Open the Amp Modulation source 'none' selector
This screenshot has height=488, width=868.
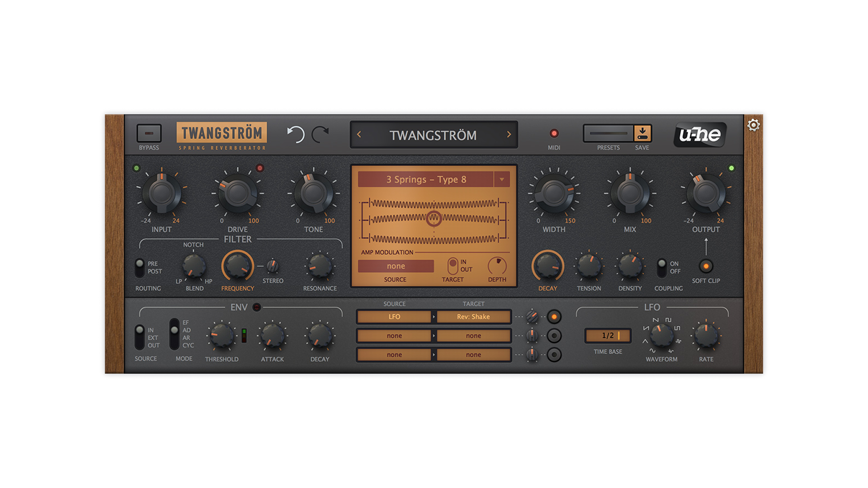click(x=396, y=266)
